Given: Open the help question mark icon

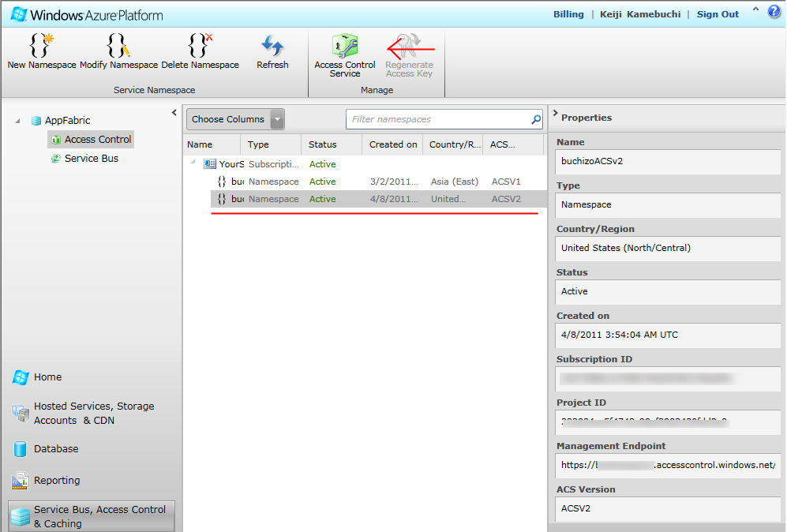Looking at the screenshot, I should [x=774, y=12].
